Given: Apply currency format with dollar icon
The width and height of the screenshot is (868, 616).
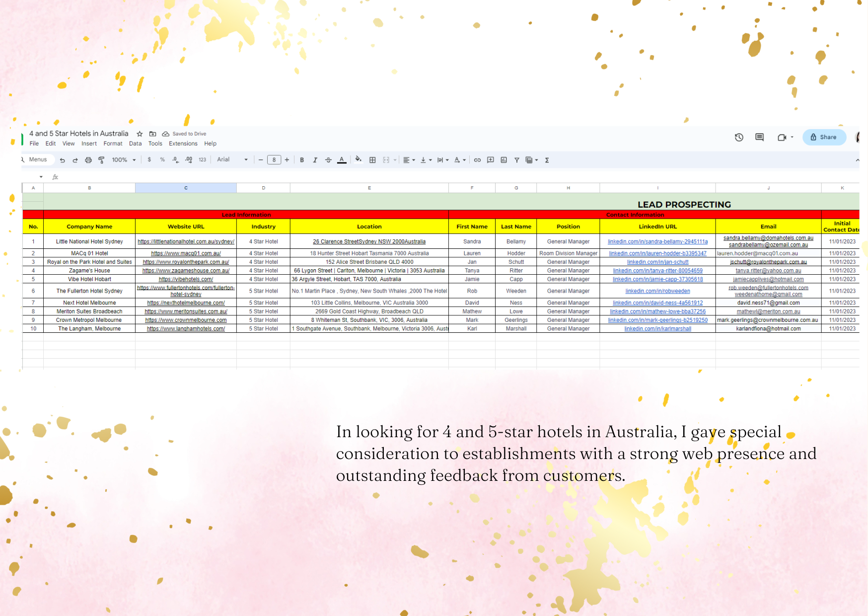Looking at the screenshot, I should click(149, 160).
